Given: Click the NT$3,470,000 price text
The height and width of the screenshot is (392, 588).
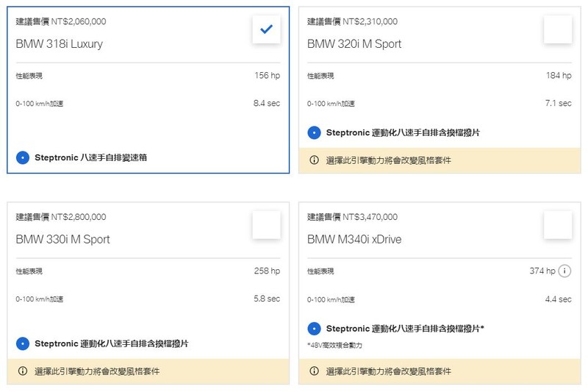Looking at the screenshot, I should 370,217.
